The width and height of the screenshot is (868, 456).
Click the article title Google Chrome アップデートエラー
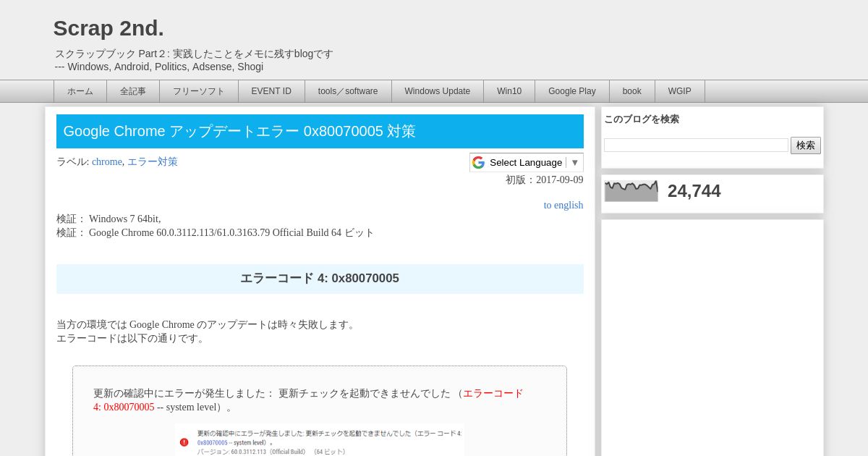(x=239, y=131)
